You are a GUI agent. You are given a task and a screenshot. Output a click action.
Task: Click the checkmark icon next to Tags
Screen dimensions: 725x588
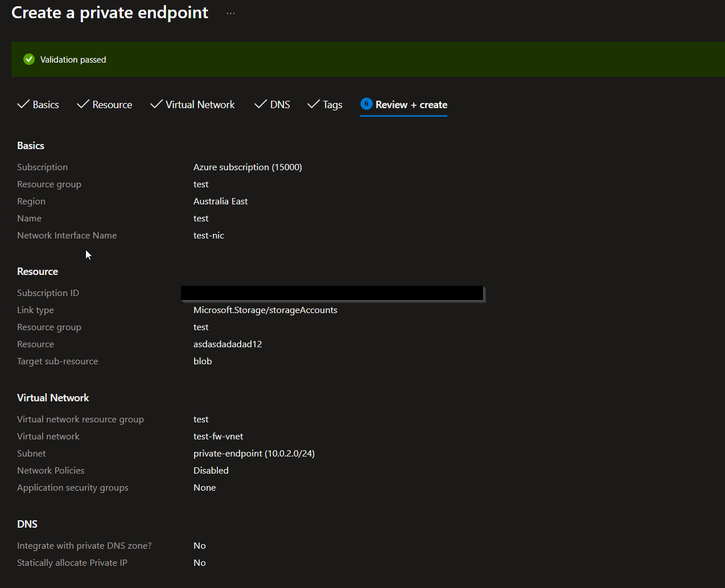coord(313,104)
